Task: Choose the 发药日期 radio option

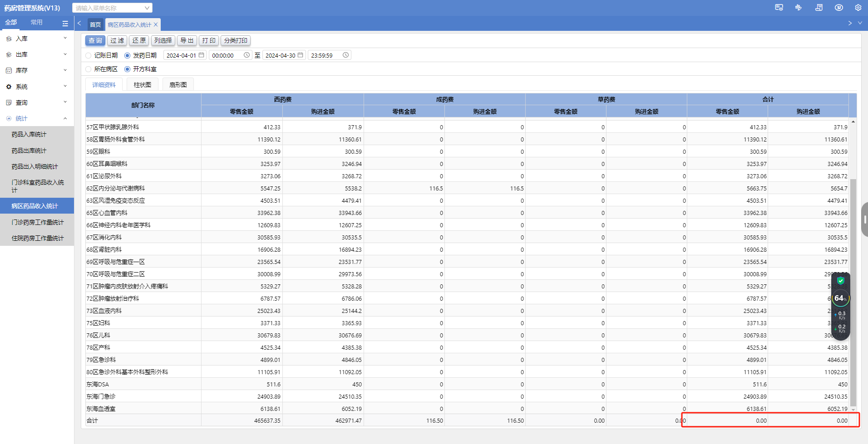Action: point(128,55)
